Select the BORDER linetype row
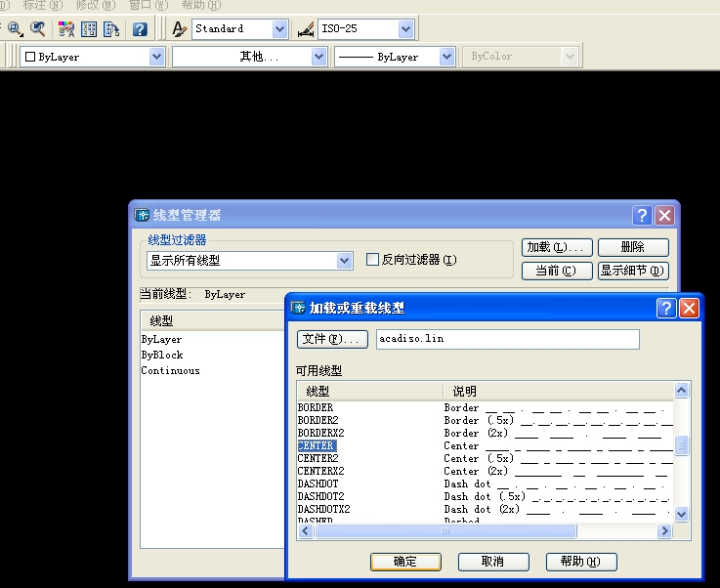720x588 pixels. click(x=485, y=407)
